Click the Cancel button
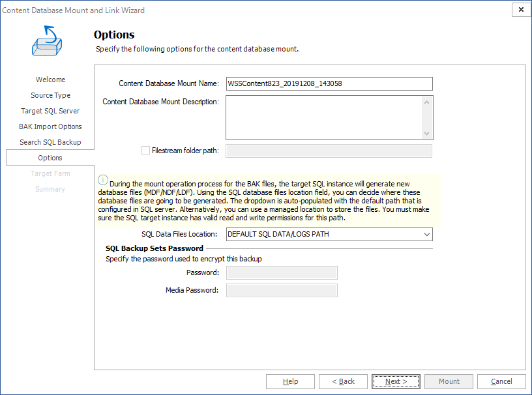 (x=501, y=381)
